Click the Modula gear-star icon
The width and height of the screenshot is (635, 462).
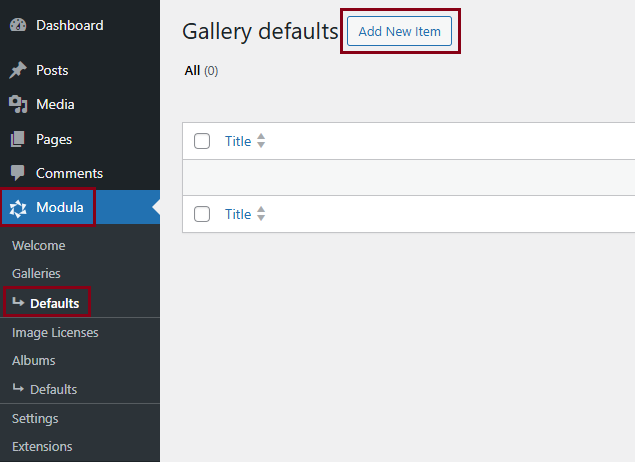click(x=18, y=208)
